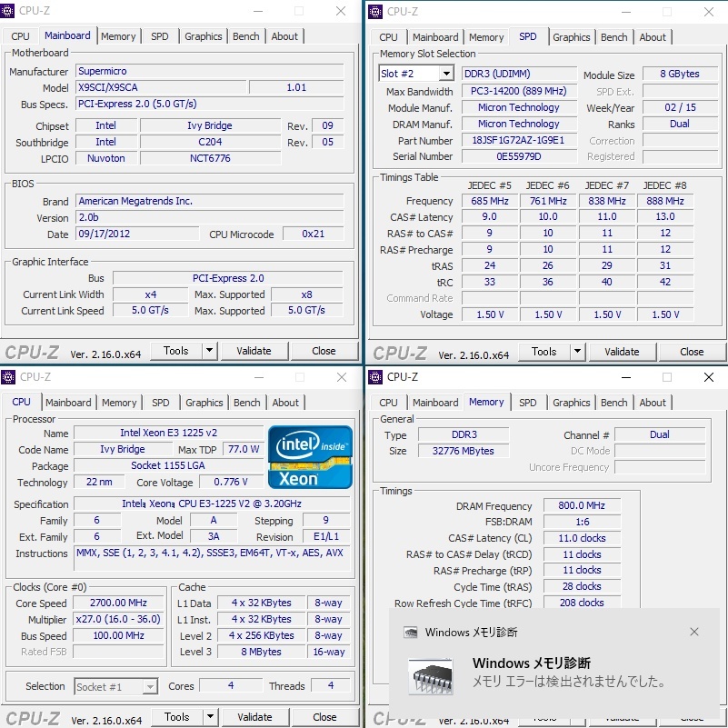Image resolution: width=728 pixels, height=728 pixels.
Task: Open Graphics tab in Memory window
Action: (x=571, y=403)
